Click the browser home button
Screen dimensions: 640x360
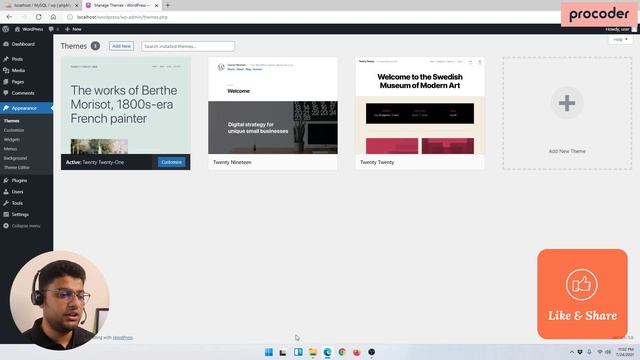53,17
